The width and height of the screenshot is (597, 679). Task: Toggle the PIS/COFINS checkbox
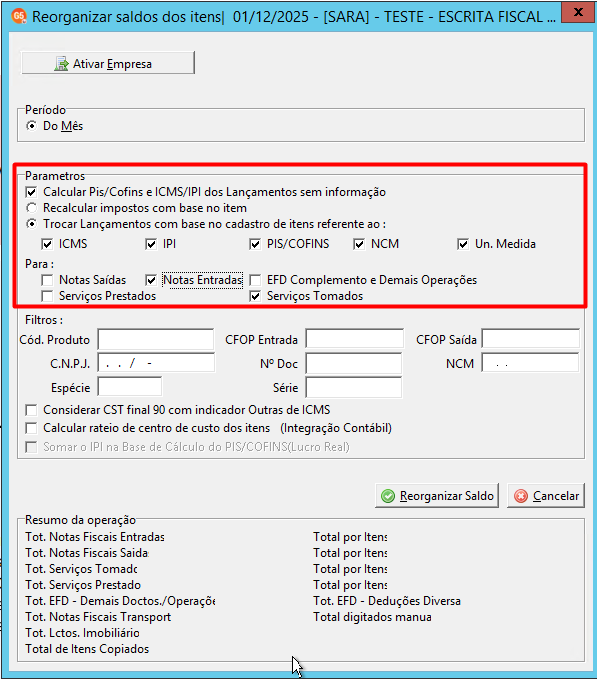pyautogui.click(x=255, y=244)
